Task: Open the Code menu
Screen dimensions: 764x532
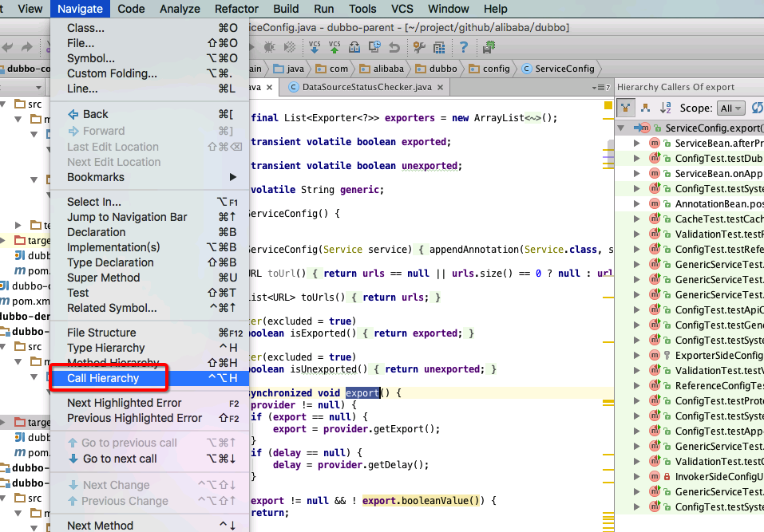Action: click(131, 9)
